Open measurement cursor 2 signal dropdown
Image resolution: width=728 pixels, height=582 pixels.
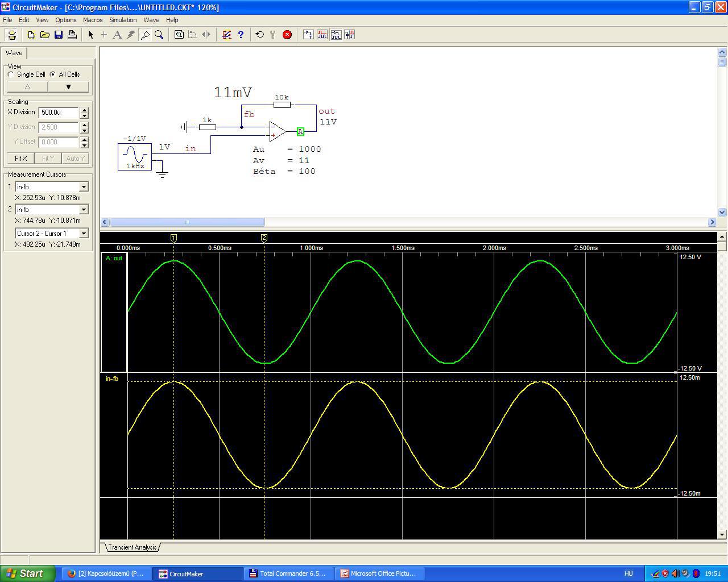pyautogui.click(x=84, y=210)
